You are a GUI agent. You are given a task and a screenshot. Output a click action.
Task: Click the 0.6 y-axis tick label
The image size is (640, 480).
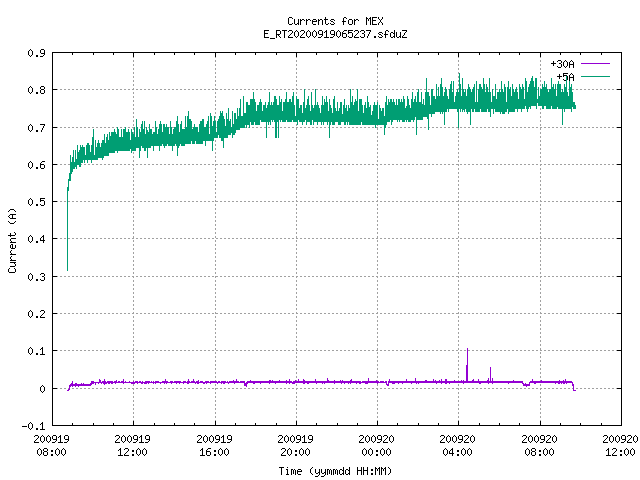tap(36, 165)
